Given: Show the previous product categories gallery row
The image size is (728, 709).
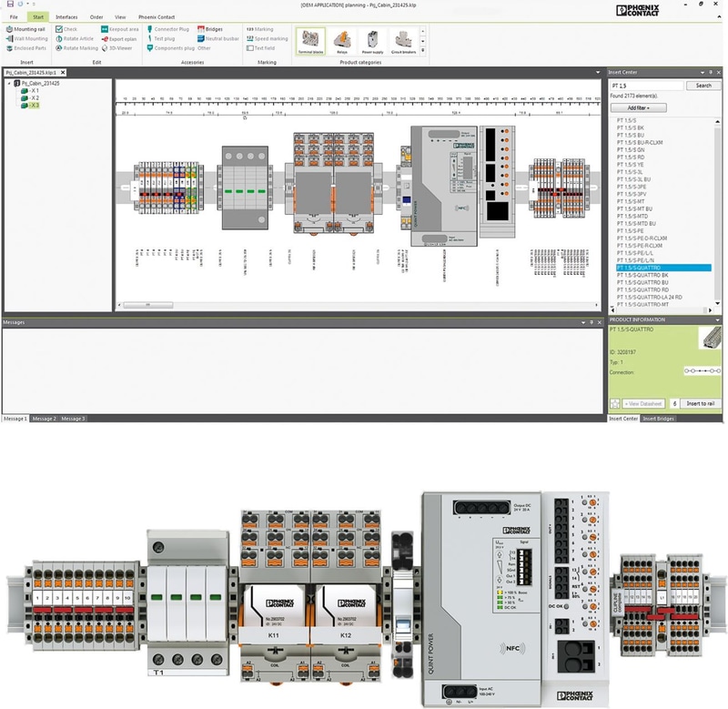Looking at the screenshot, I should click(422, 32).
